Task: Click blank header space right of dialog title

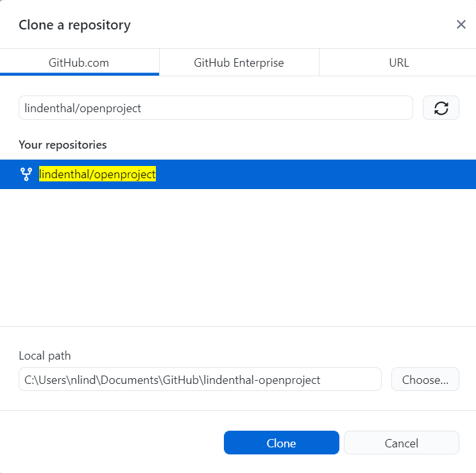Action: click(x=289, y=26)
